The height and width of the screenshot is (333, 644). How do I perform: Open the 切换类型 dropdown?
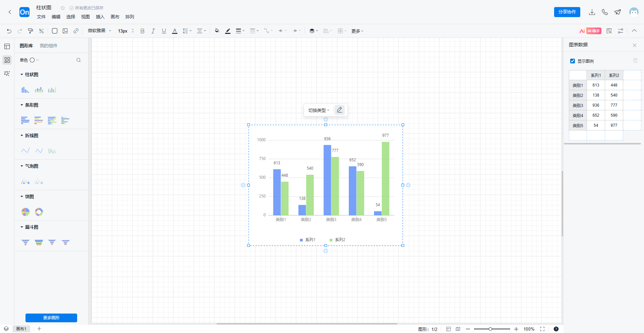[x=319, y=110]
